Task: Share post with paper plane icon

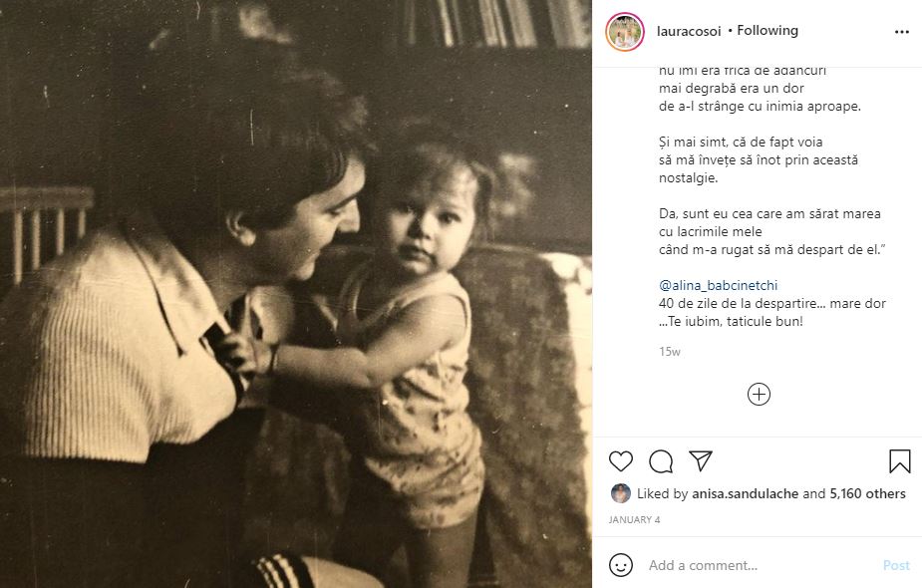Action: click(x=701, y=461)
